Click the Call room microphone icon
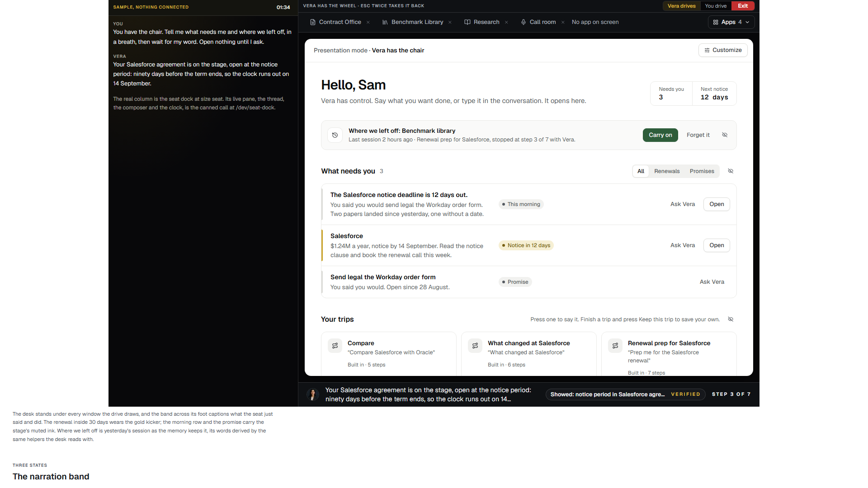This screenshot has width=868, height=488. (523, 22)
